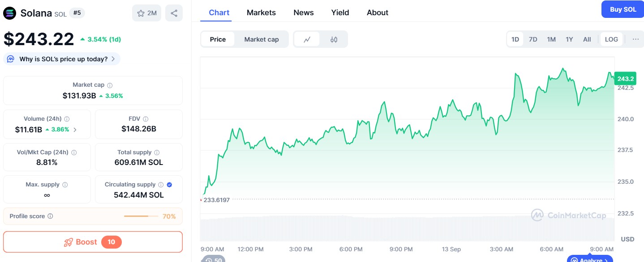Click the verified circulating supply badge
This screenshot has width=644, height=262.
coord(169,185)
